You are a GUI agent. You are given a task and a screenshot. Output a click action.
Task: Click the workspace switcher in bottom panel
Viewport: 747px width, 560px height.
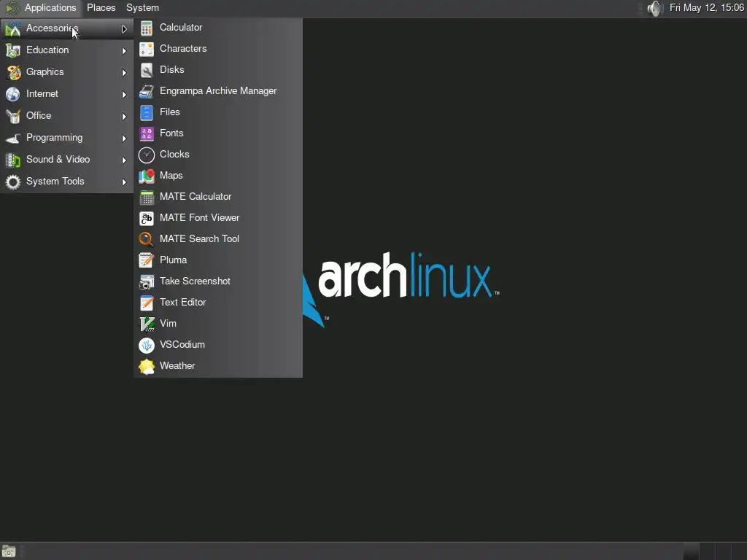[715, 551]
